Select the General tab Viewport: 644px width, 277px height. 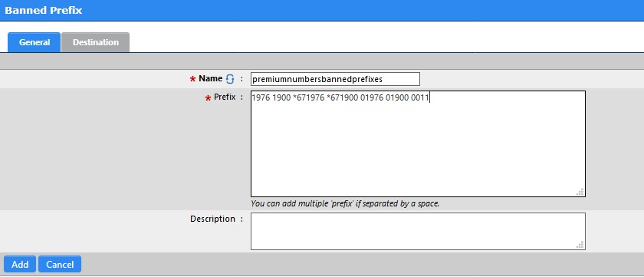point(34,42)
